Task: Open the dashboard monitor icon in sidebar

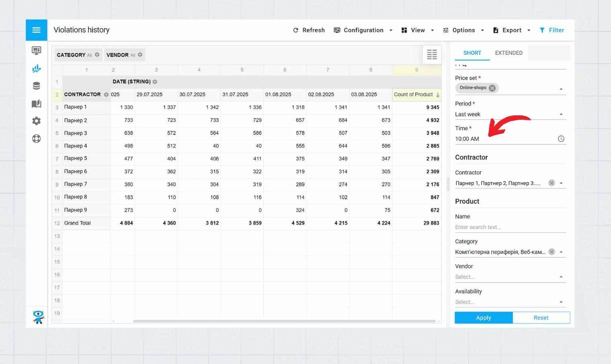Action: [36, 51]
